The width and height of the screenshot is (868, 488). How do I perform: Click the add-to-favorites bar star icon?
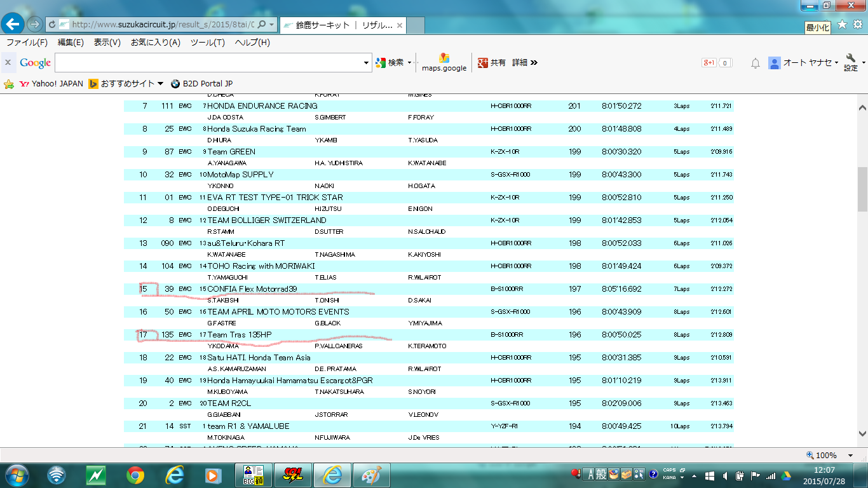pos(9,83)
